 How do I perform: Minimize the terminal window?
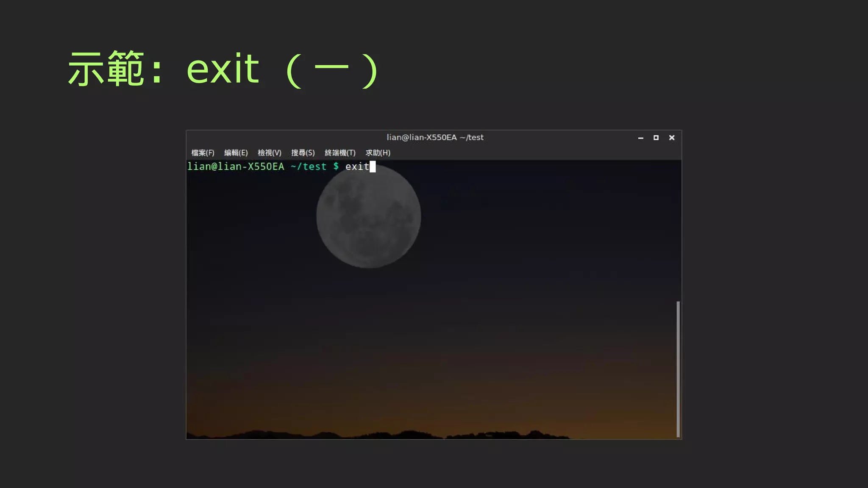pyautogui.click(x=640, y=138)
